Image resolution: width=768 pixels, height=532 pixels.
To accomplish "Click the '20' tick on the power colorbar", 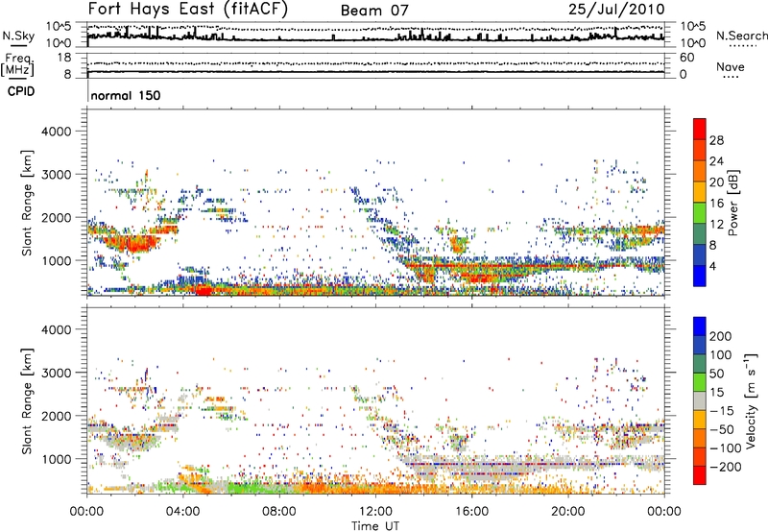I will tap(716, 182).
